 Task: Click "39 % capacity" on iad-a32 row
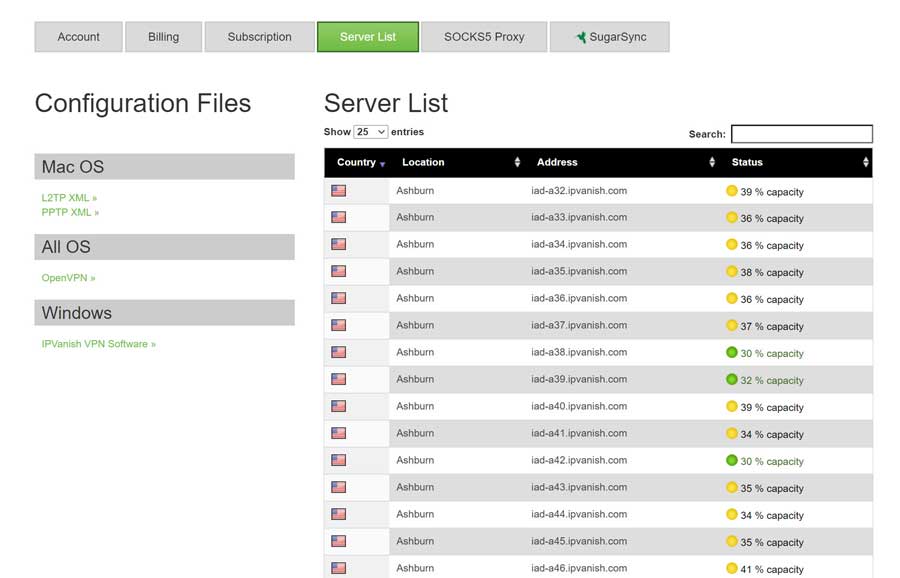point(772,192)
